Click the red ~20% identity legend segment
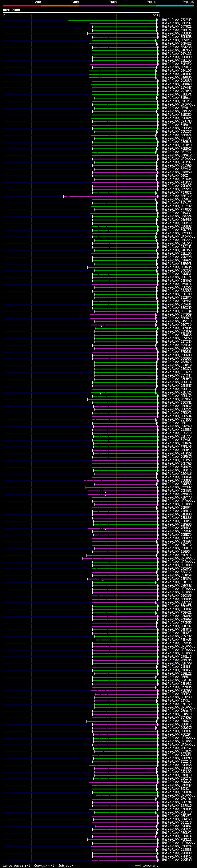The image size is (197, 868). (x=22, y=6)
